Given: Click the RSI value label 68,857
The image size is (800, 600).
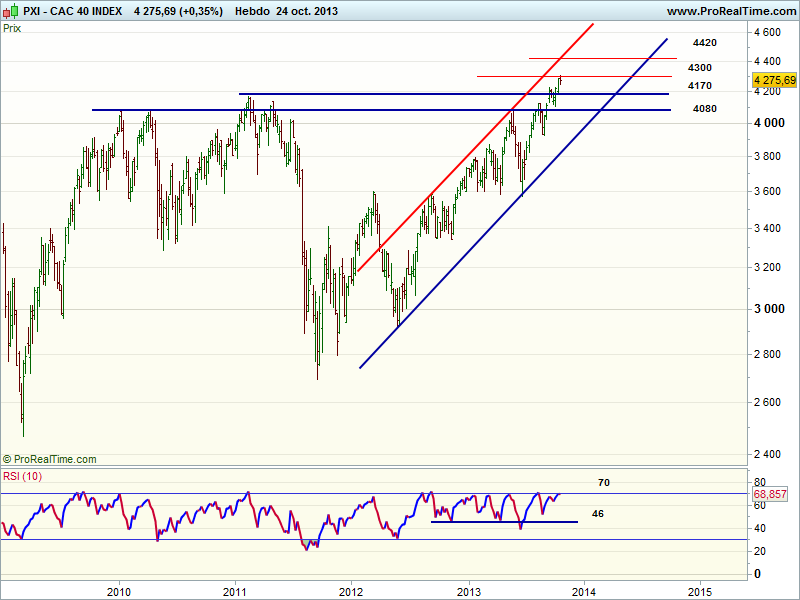Looking at the screenshot, I should [x=773, y=495].
